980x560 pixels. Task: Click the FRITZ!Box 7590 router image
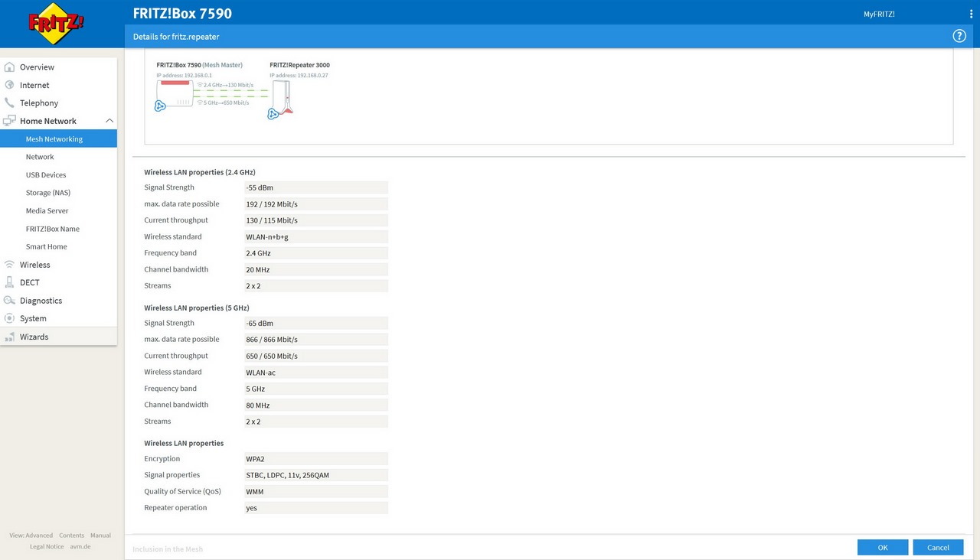pos(175,93)
